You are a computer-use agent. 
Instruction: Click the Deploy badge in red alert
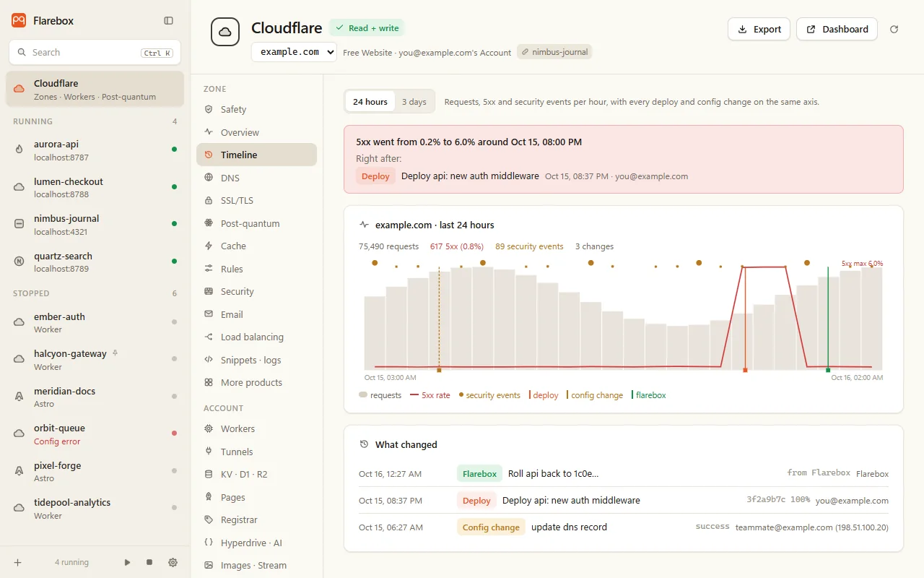[x=375, y=176]
